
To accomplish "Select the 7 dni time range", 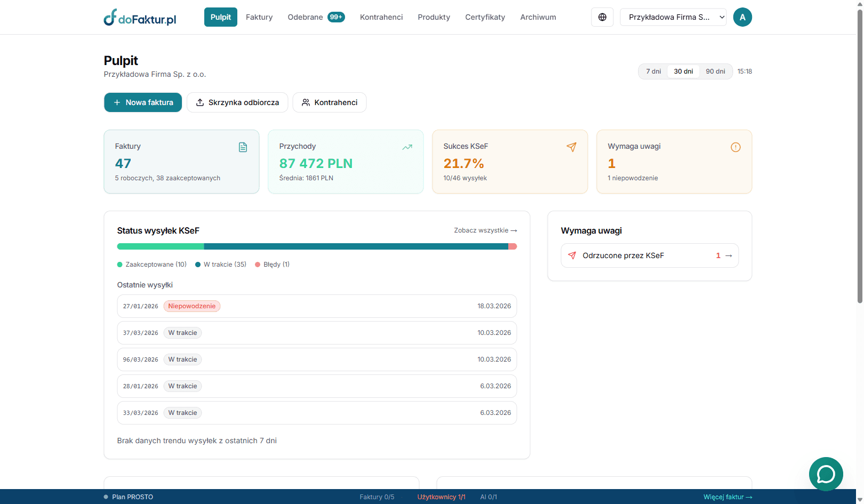I will (x=653, y=71).
